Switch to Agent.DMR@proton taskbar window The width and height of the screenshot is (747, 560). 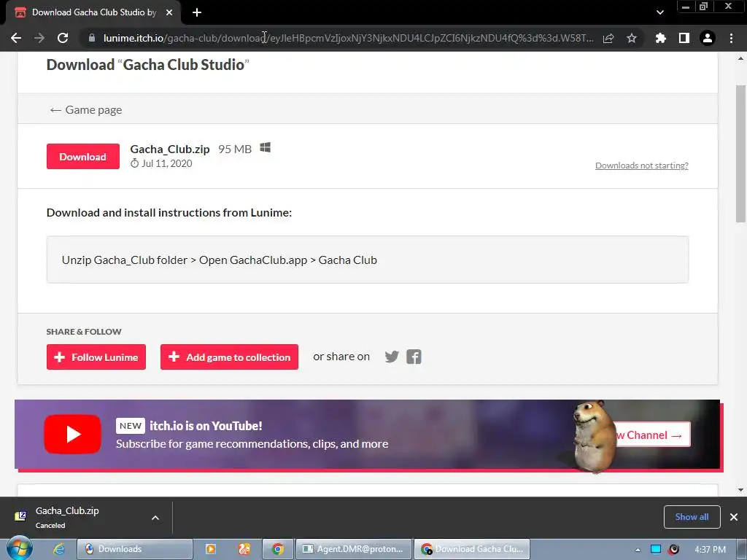coord(353,549)
